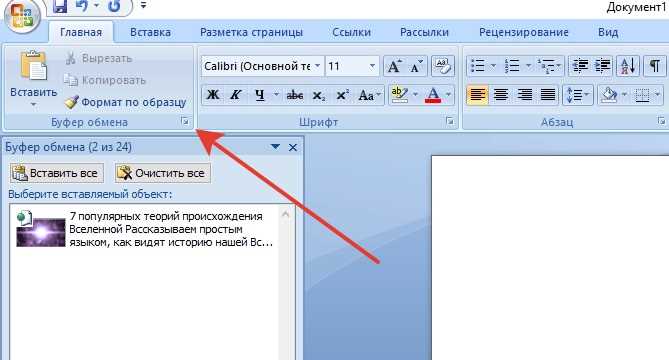Open clipboard pane options arrow
This screenshot has height=360, width=669.
click(275, 147)
